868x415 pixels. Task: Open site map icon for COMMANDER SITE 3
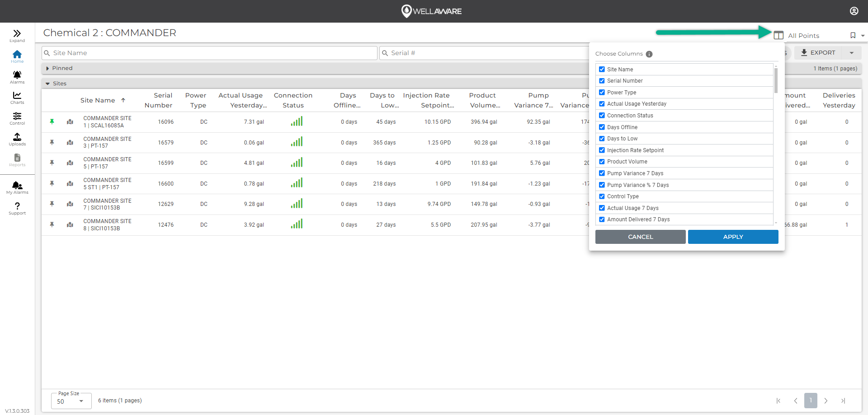click(x=70, y=143)
